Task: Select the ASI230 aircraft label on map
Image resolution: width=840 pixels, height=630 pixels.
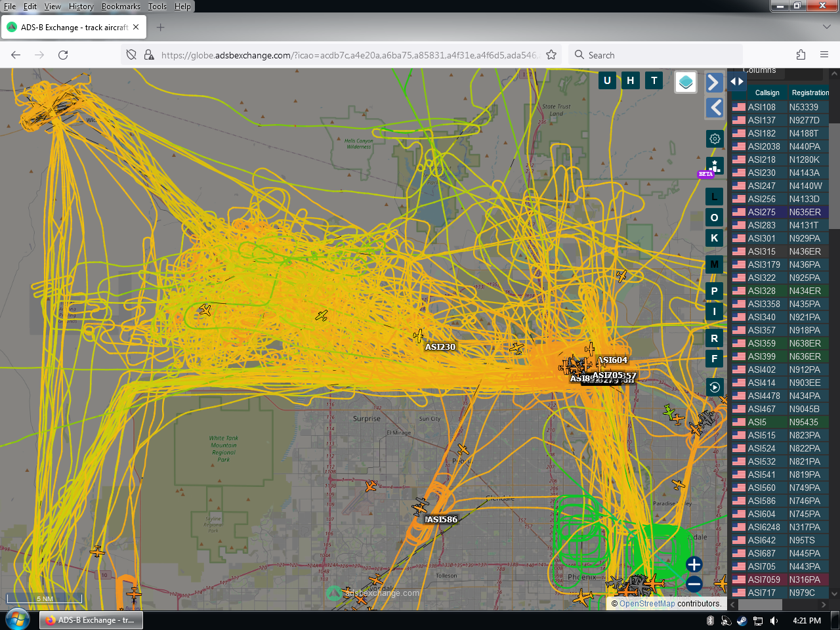Action: coord(440,346)
